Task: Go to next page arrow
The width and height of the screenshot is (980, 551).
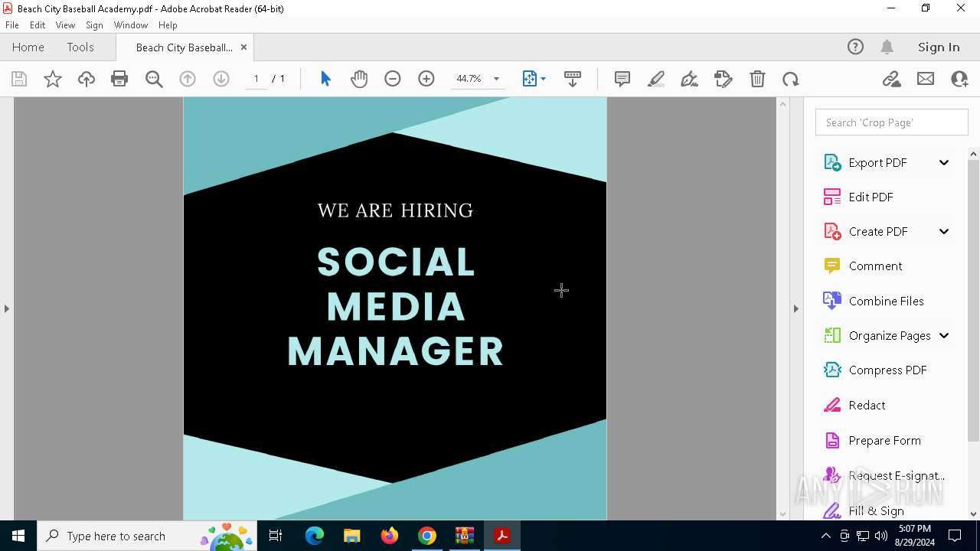Action: 221,79
